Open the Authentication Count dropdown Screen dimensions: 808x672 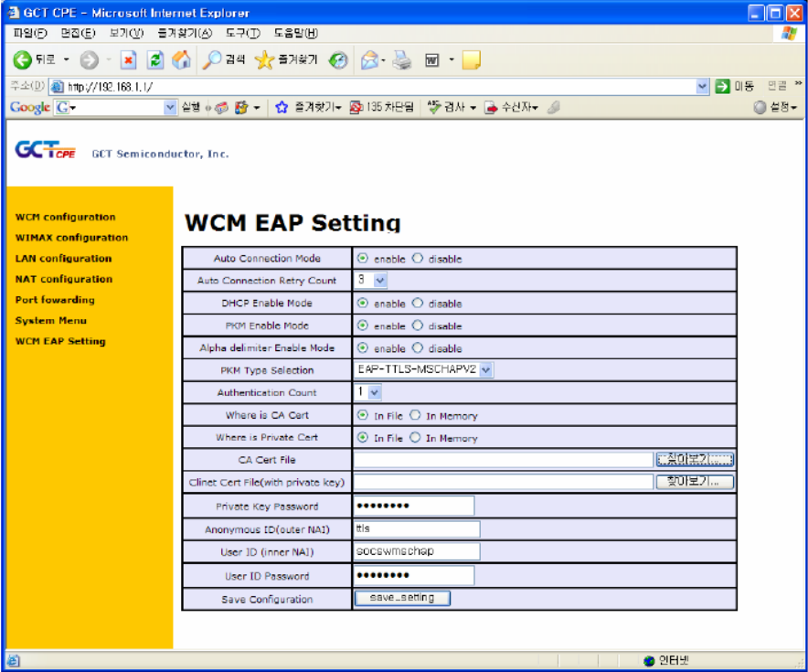point(375,392)
